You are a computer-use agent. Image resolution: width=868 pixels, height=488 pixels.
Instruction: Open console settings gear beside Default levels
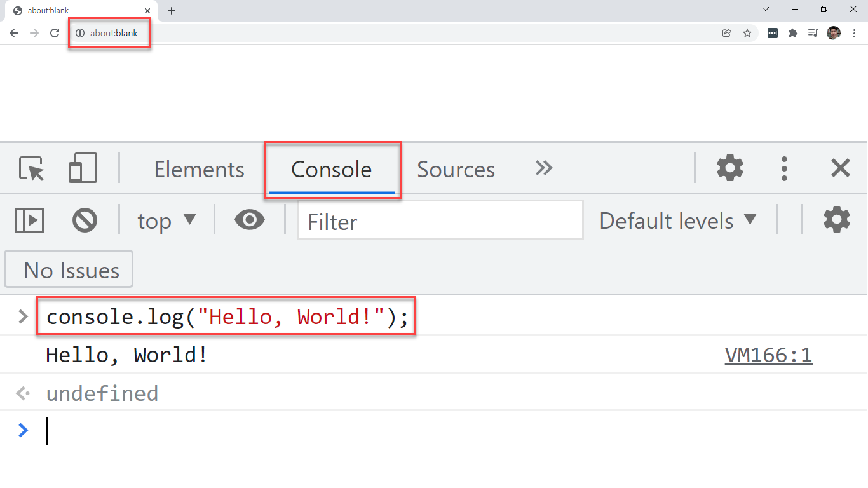(836, 220)
